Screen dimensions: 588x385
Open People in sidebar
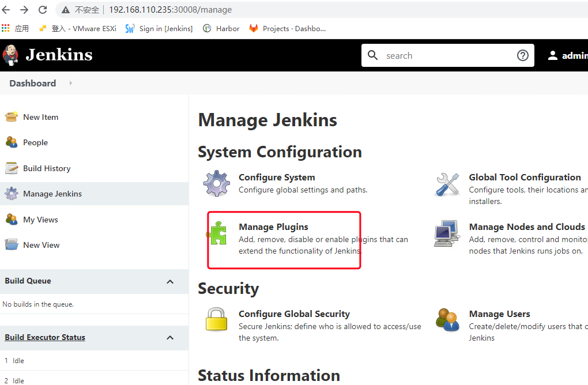tap(36, 143)
